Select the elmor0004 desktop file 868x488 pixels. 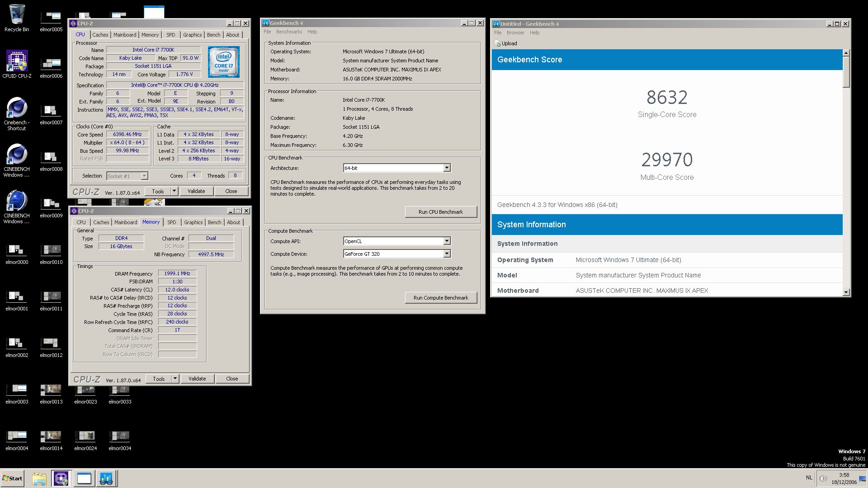(17, 440)
